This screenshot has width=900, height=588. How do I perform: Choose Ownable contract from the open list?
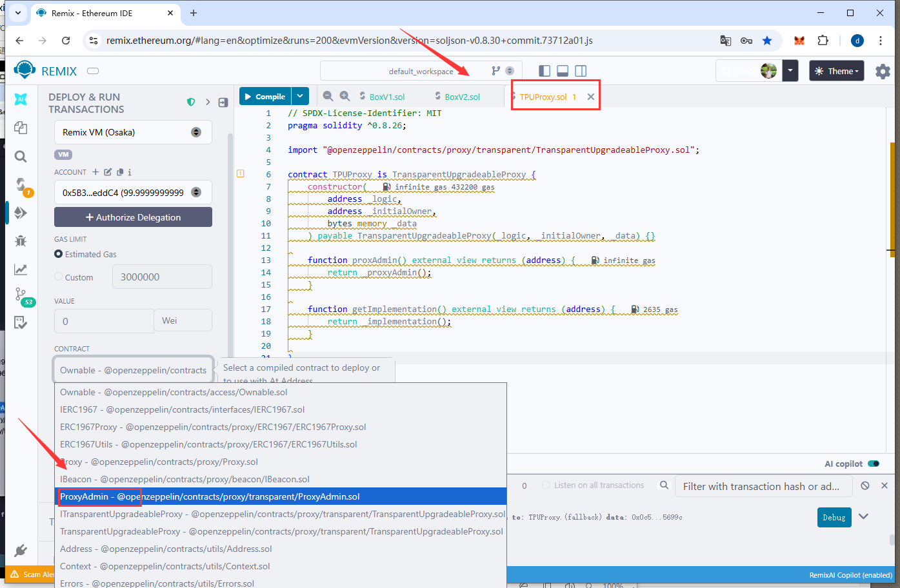281,392
